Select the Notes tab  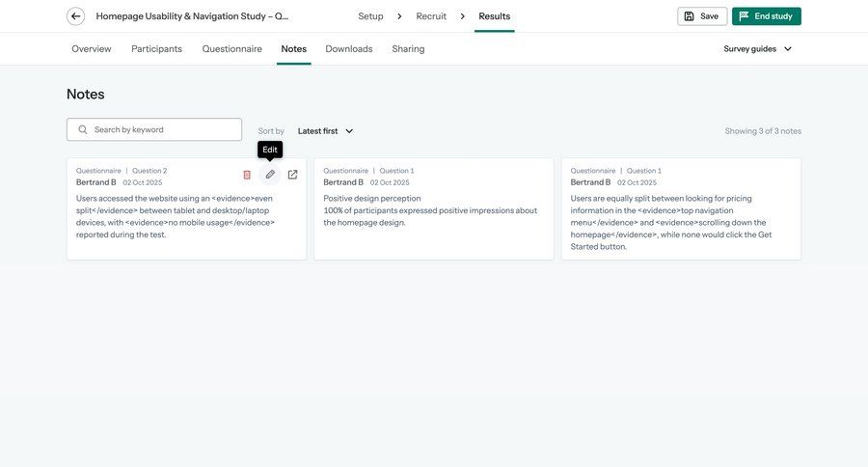294,49
